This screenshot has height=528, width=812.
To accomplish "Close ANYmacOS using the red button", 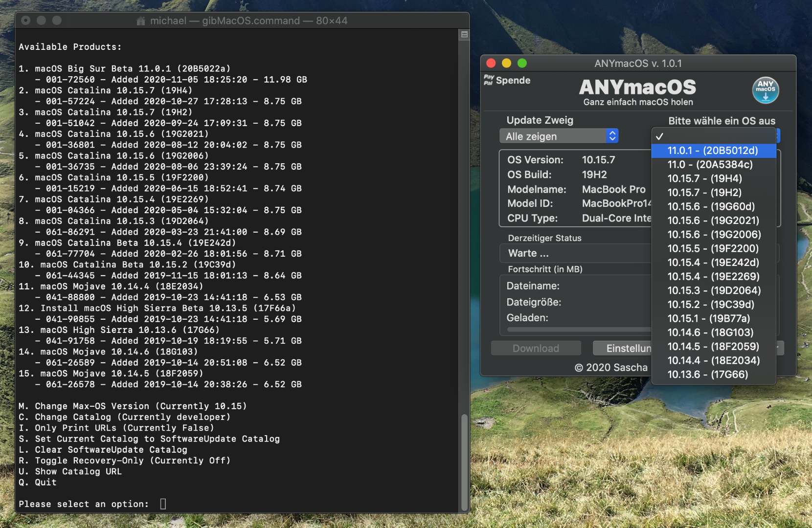I will tap(491, 63).
